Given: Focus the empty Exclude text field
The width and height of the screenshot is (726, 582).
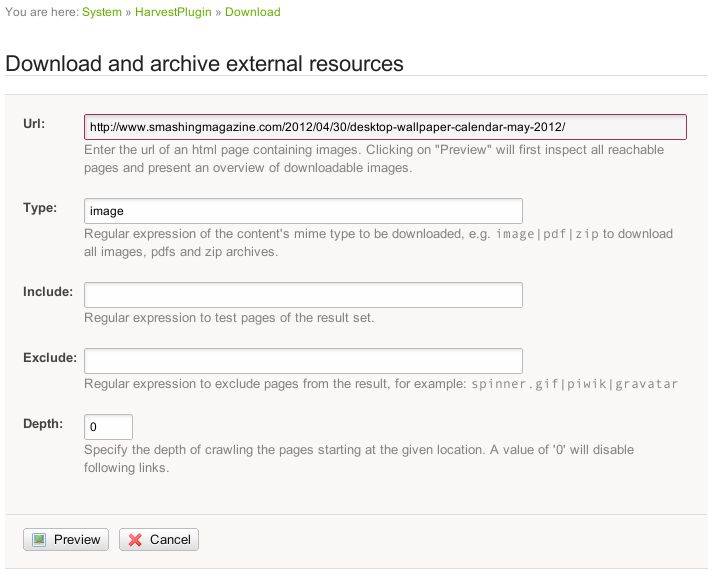Looking at the screenshot, I should click(x=303, y=361).
